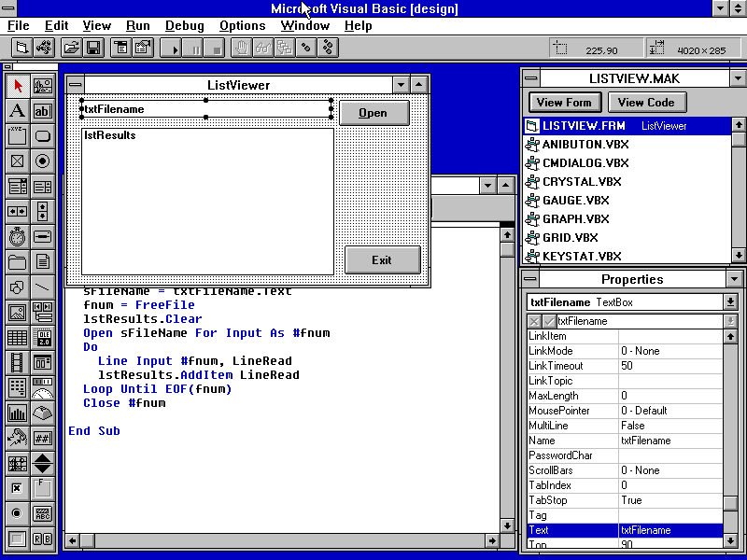
Task: Stop the program with the End toolbar icon
Action: (216, 48)
